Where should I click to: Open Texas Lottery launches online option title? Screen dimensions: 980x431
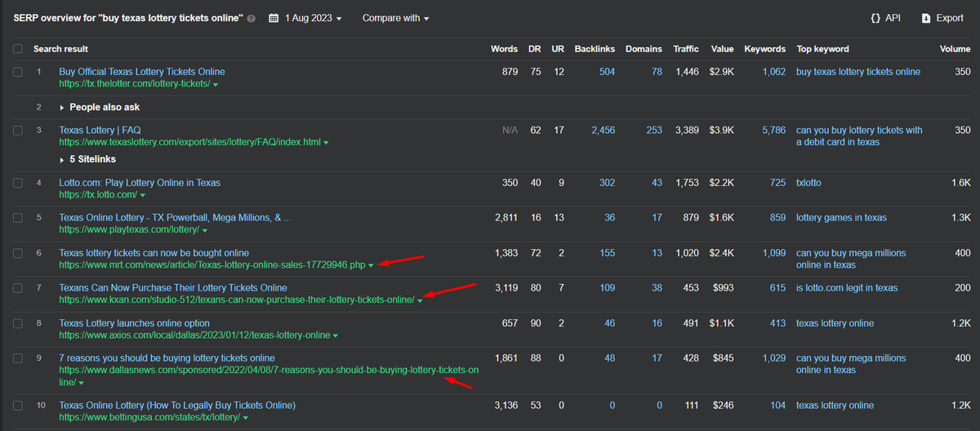(134, 323)
